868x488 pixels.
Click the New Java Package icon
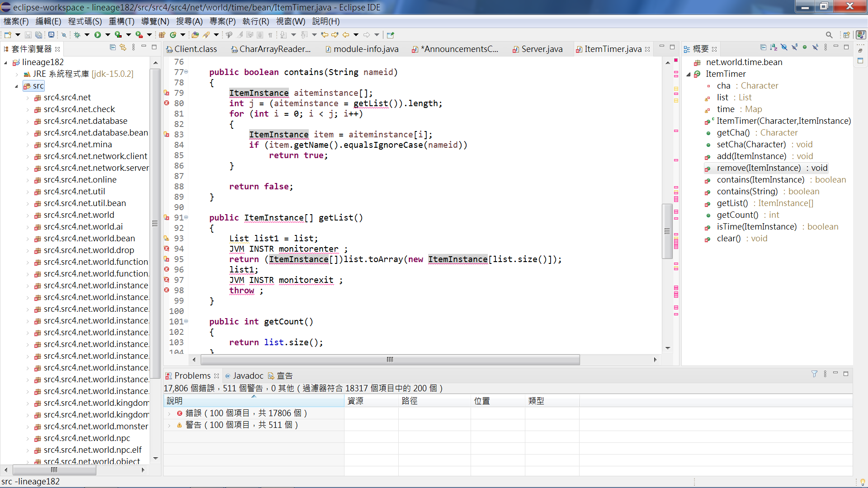[162, 35]
